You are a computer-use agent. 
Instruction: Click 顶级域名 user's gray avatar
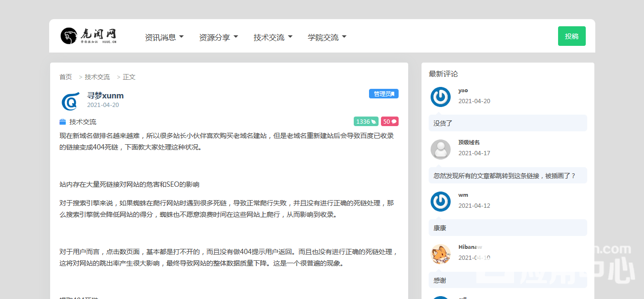coord(440,149)
